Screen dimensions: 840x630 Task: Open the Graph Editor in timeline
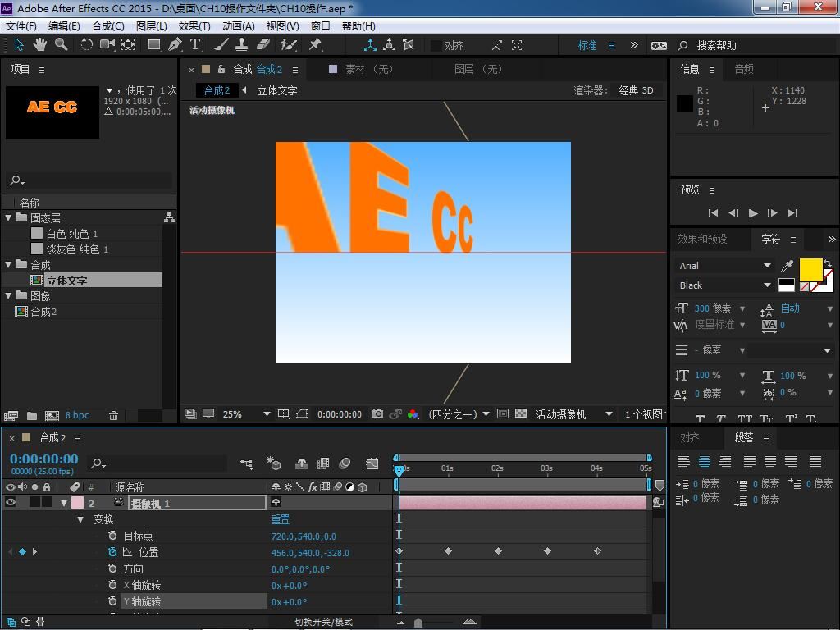tap(372, 463)
